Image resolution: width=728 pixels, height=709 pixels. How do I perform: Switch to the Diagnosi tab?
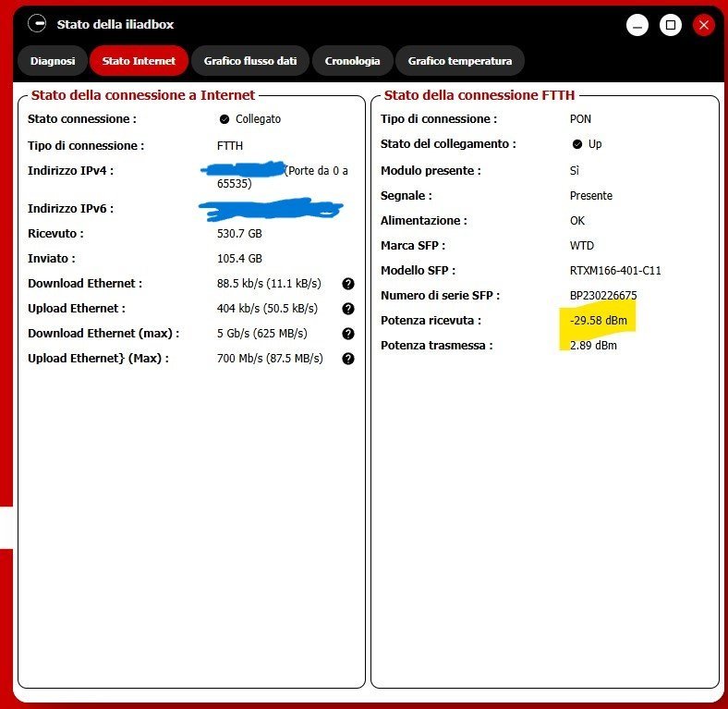click(53, 61)
